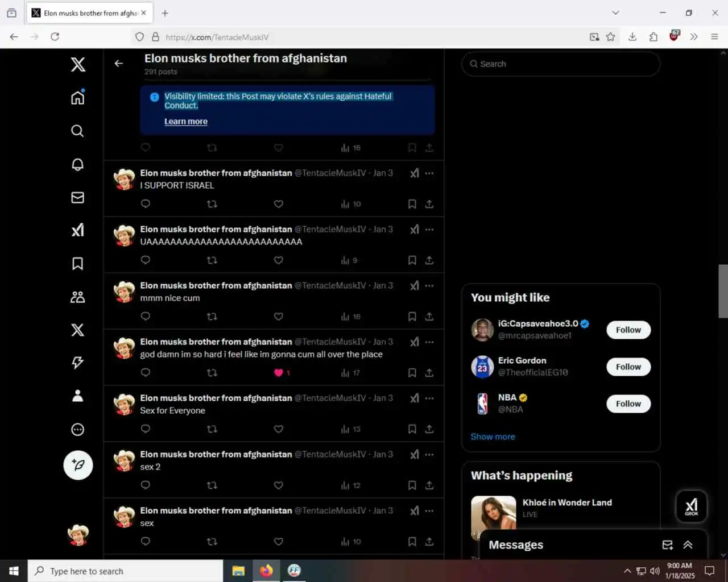Open the floating Grok button
The width and height of the screenshot is (728, 582).
(x=692, y=506)
